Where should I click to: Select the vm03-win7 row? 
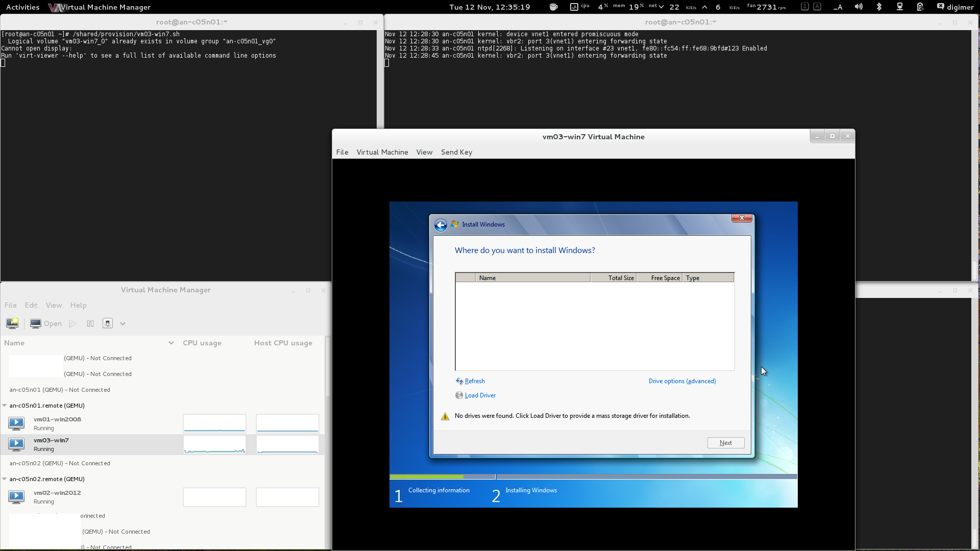tap(162, 444)
